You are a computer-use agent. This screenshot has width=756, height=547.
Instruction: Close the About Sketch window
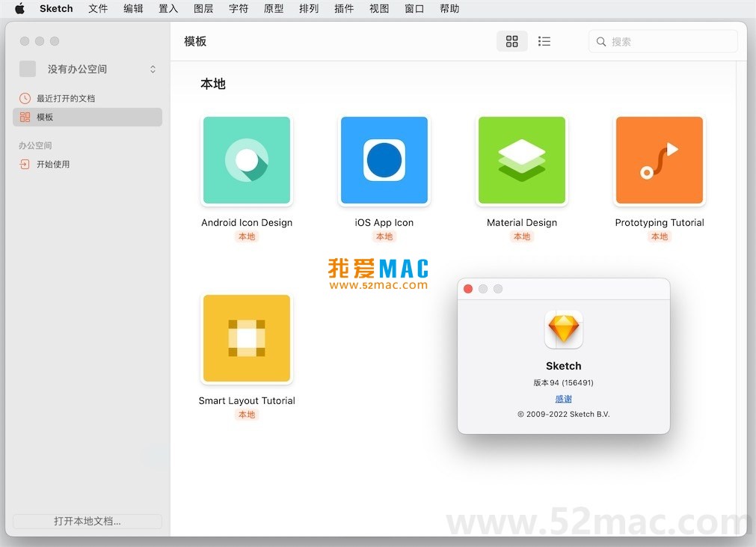point(467,289)
